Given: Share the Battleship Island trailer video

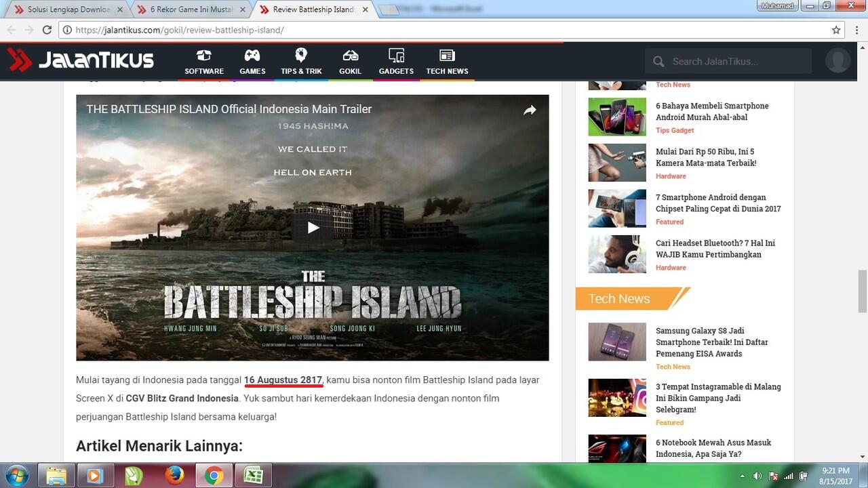Looking at the screenshot, I should click(x=530, y=110).
